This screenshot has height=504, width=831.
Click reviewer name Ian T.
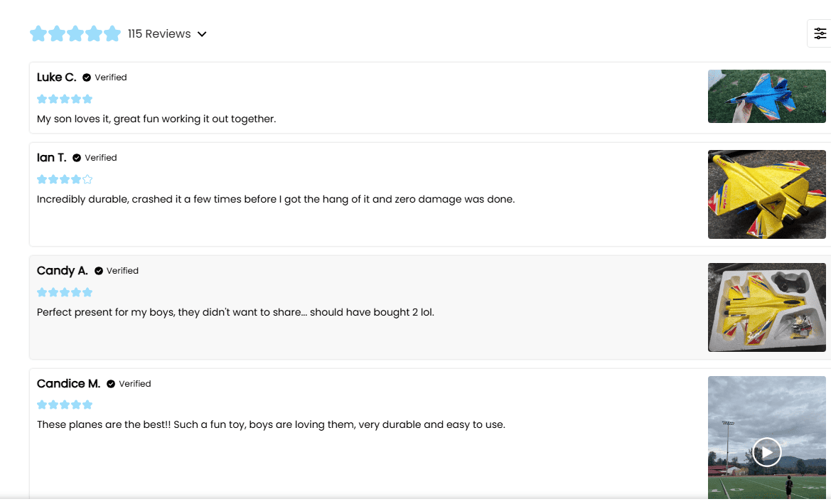52,158
